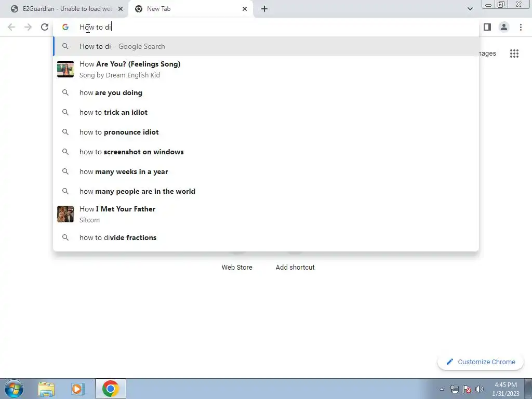Go forward with the right arrow icon
532x399 pixels.
[28, 27]
